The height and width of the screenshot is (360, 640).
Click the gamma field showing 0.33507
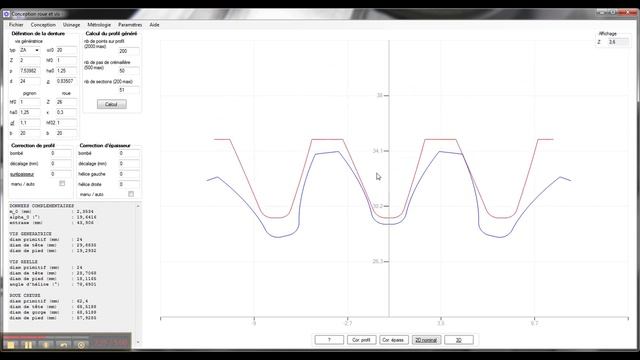click(66, 81)
